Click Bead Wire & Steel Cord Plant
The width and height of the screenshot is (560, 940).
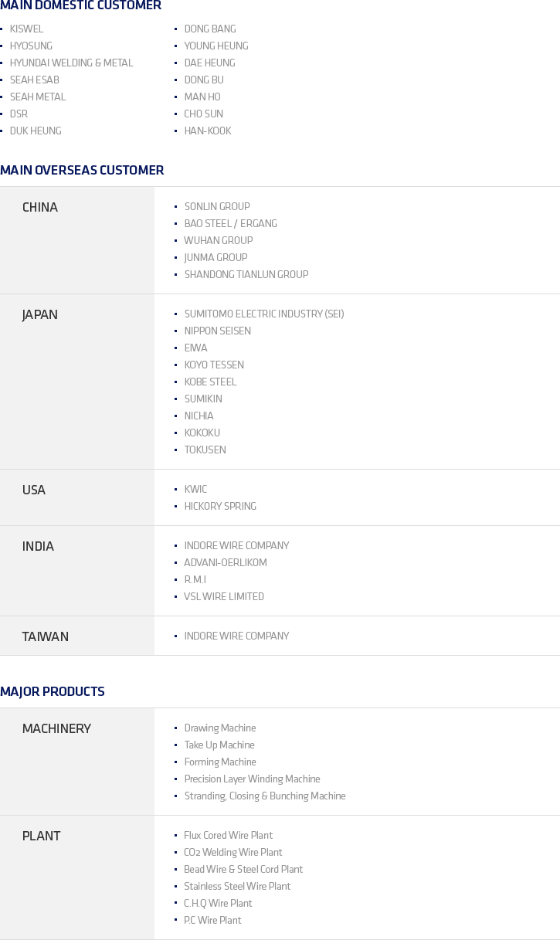tap(243, 869)
